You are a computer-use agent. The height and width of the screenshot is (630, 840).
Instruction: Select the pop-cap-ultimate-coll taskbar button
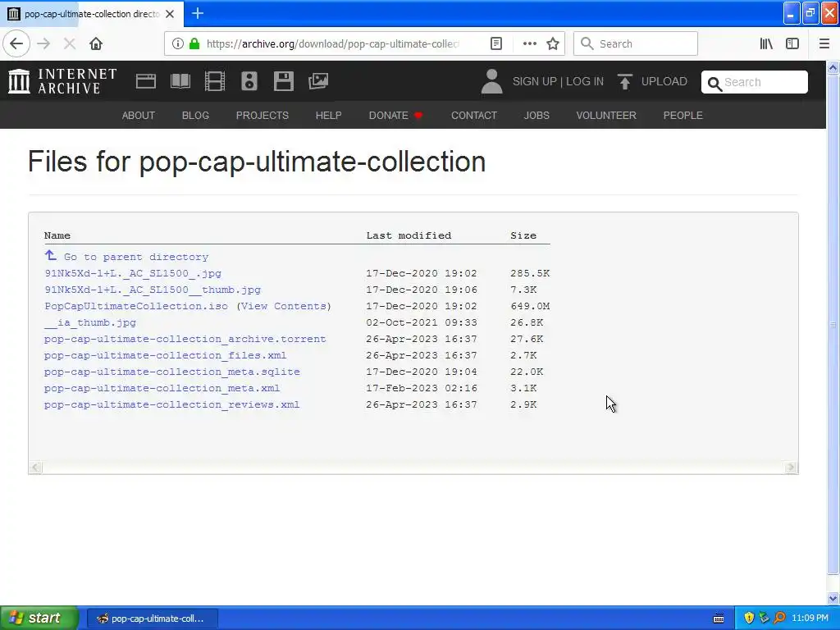coord(152,619)
